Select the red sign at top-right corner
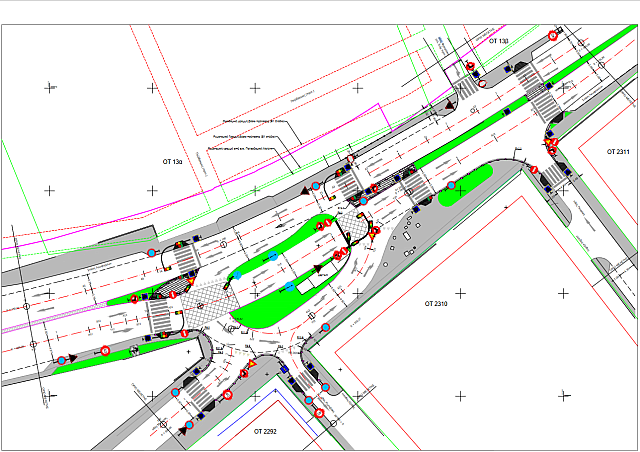 [553, 37]
